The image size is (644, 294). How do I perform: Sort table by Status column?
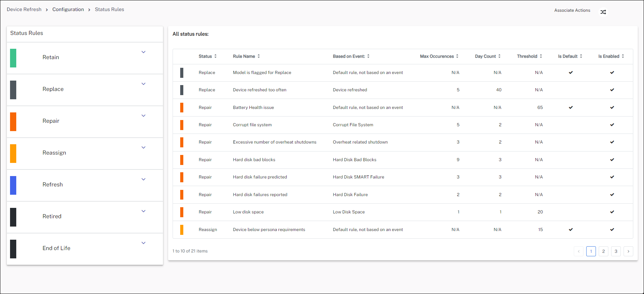pyautogui.click(x=208, y=56)
